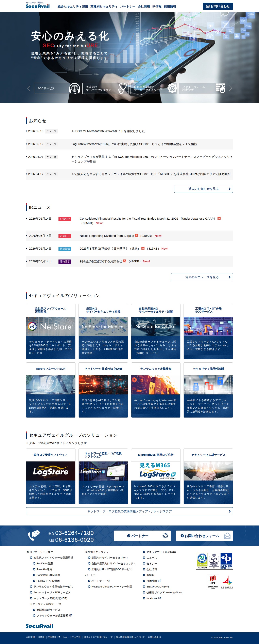Click the SecuAvail logo above the bottom bar
259x644 pixels.
coord(39,626)
